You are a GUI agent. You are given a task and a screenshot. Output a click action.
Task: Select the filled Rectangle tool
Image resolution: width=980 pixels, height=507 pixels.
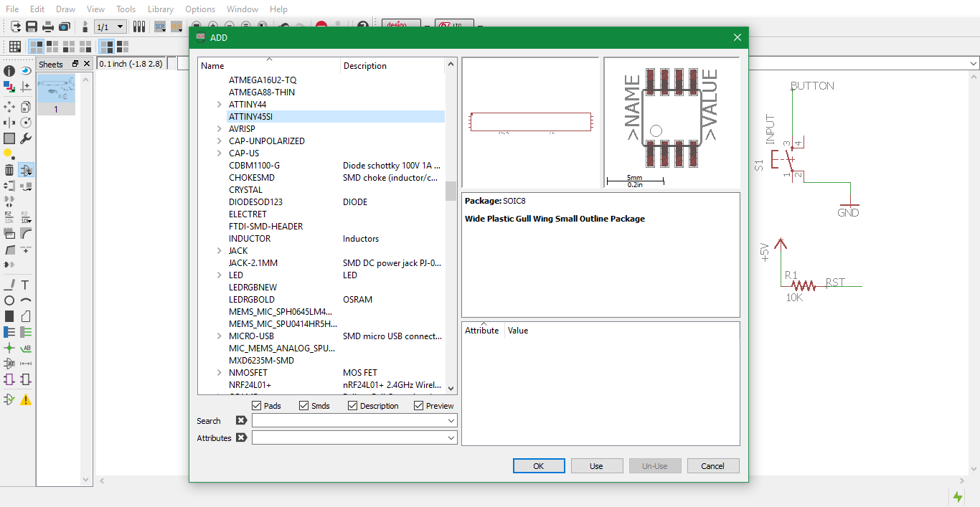(9, 316)
